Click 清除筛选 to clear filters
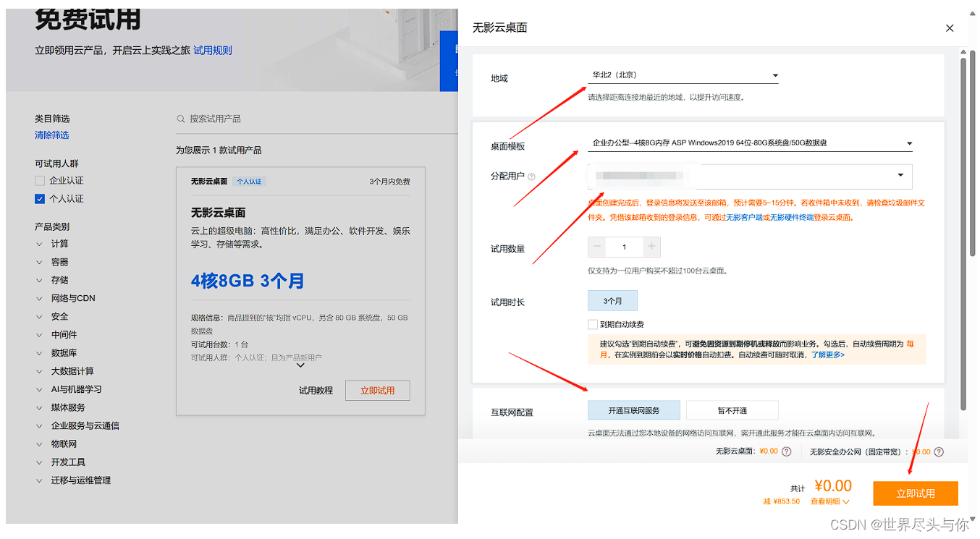Viewport: 980px width, 539px height. (52, 135)
